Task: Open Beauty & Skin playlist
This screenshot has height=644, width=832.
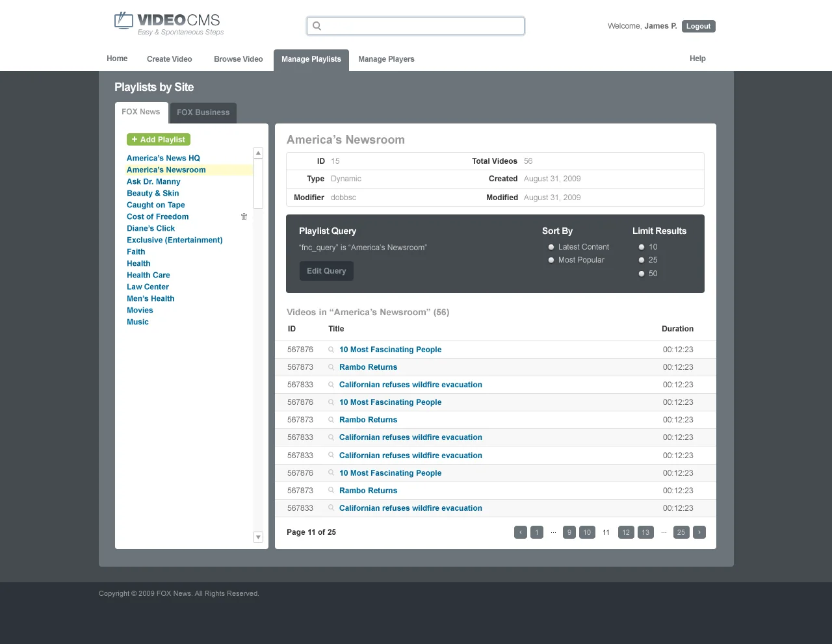Action: [x=153, y=193]
